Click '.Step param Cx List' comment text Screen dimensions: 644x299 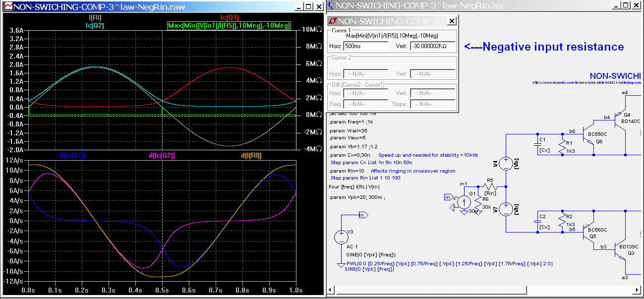point(371,163)
